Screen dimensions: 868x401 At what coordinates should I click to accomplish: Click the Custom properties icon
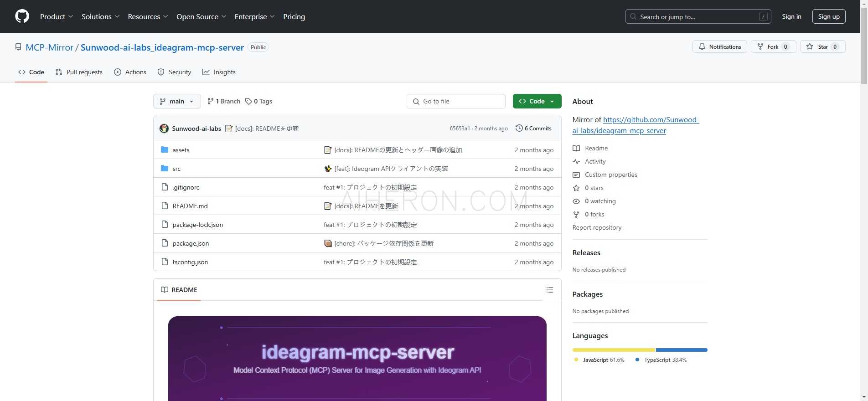click(x=576, y=175)
